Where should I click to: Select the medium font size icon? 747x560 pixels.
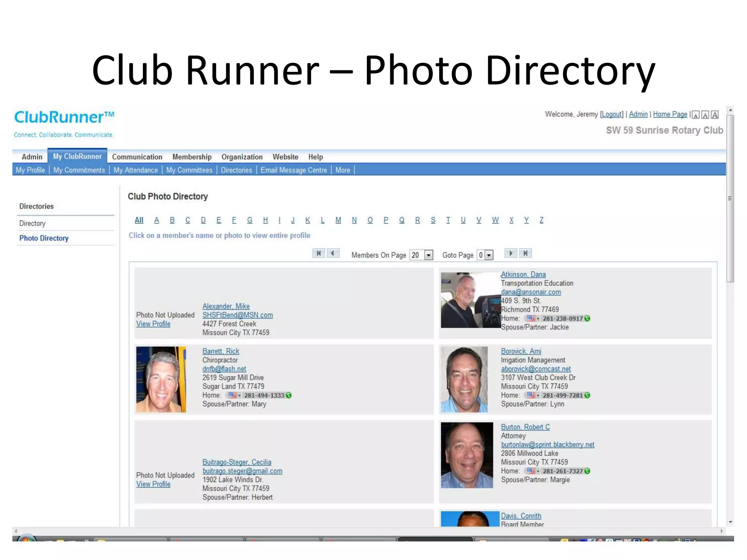point(705,115)
